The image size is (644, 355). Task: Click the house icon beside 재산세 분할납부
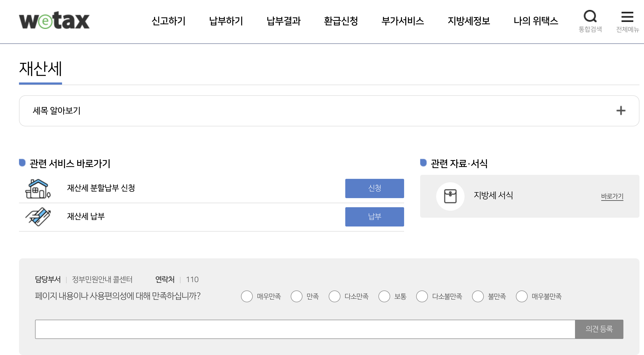(38, 189)
